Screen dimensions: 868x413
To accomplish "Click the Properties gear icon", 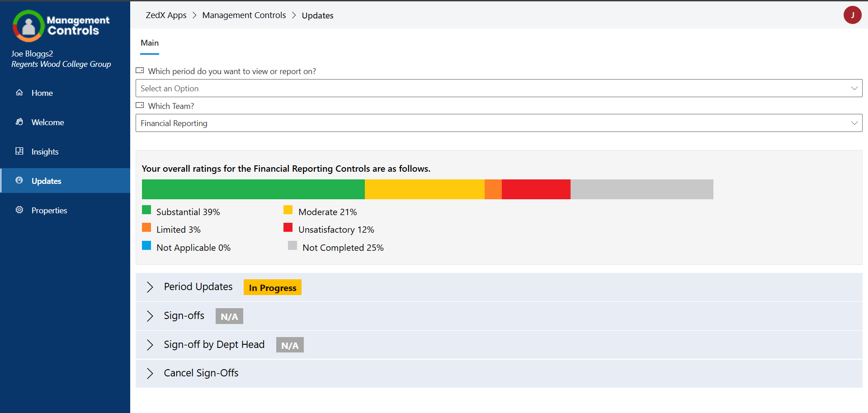I will click(x=19, y=210).
